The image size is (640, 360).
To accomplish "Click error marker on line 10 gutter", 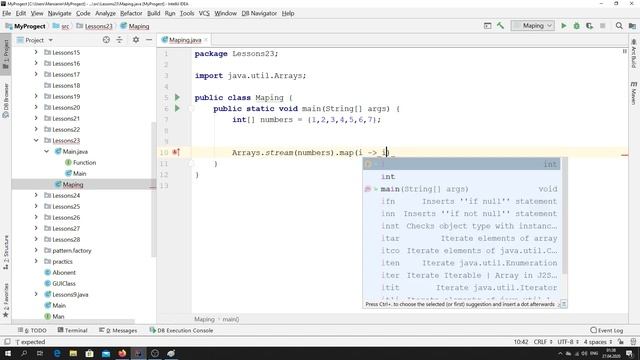I will 176,152.
